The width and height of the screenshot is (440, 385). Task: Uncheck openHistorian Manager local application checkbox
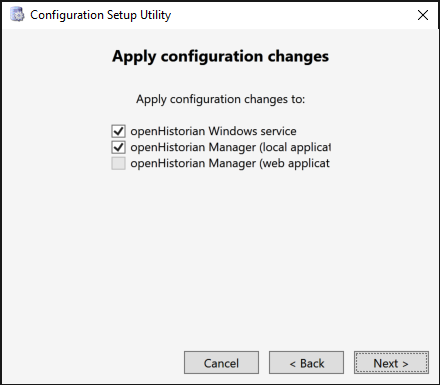(118, 147)
